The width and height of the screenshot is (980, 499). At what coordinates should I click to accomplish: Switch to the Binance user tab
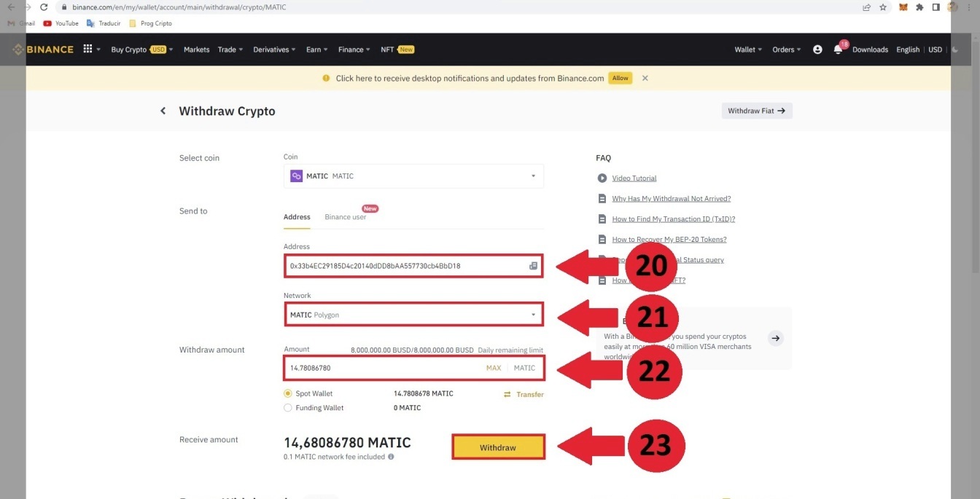[x=346, y=217]
